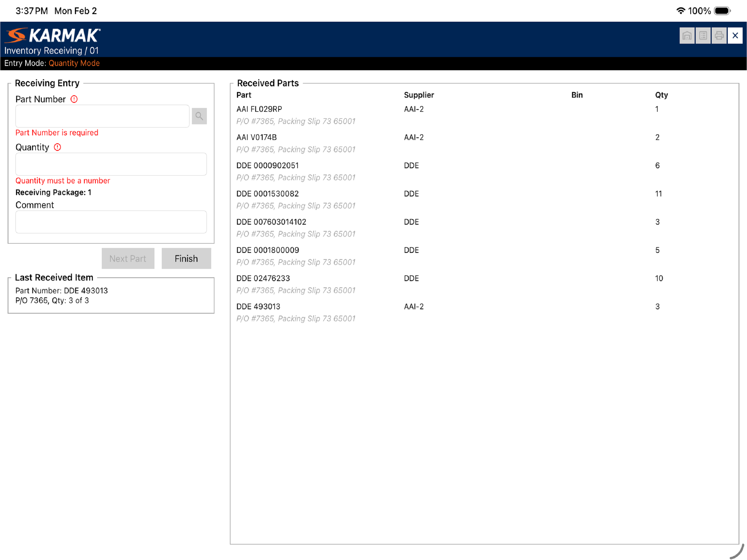This screenshot has width=747, height=560.
Task: Click the part search magnifier icon
Action: [199, 116]
